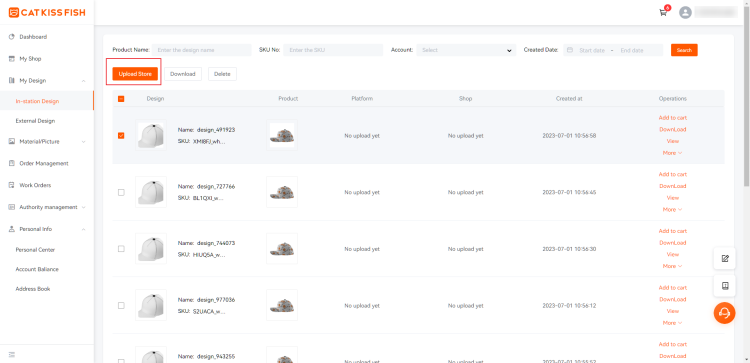Viewport: 750px width, 363px height.
Task: Click the Order Management sidebar icon
Action: pos(12,163)
